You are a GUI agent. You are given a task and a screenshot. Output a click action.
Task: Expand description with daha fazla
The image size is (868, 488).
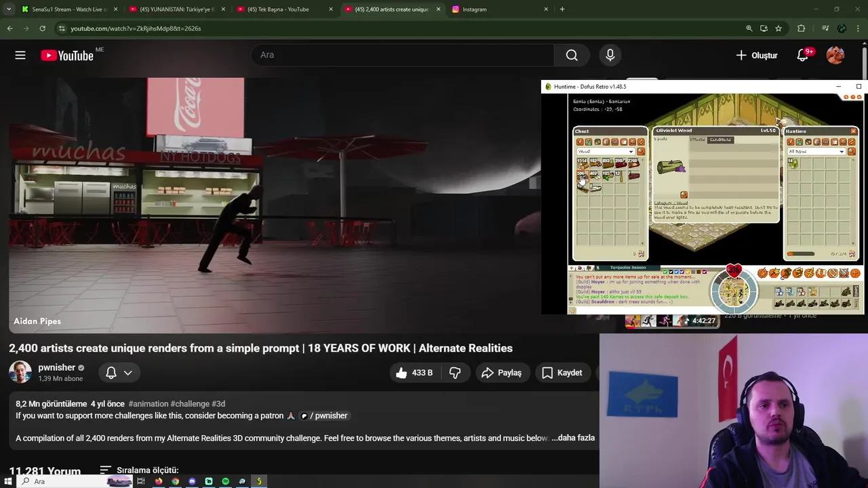point(573,438)
